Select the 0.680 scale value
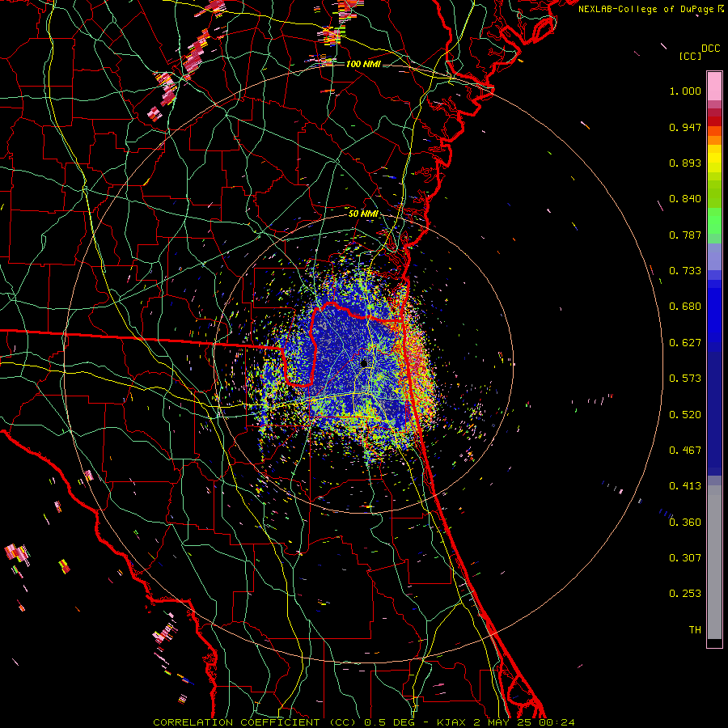728x728 pixels. (685, 307)
